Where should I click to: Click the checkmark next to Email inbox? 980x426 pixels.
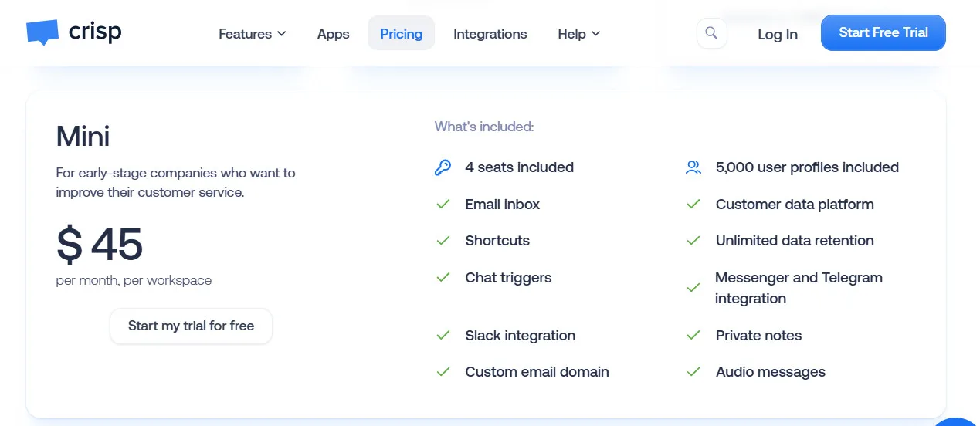point(443,205)
